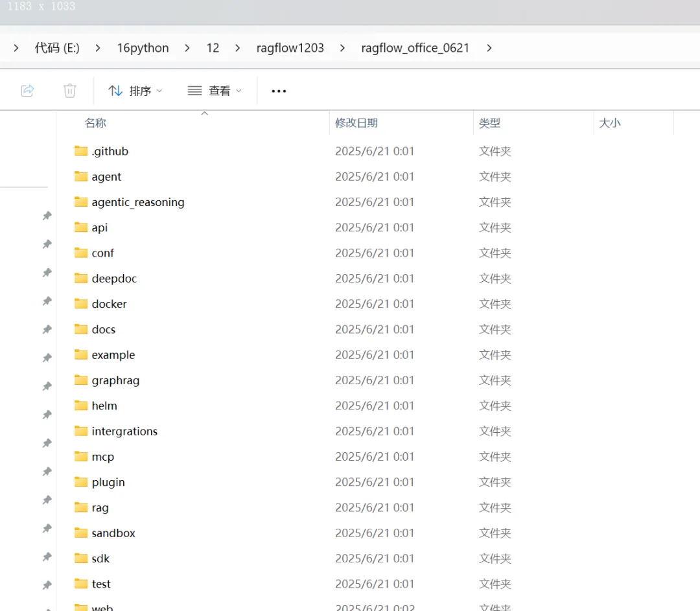Click the modified date of sdk folder
Image resolution: width=700 pixels, height=611 pixels.
coord(375,558)
